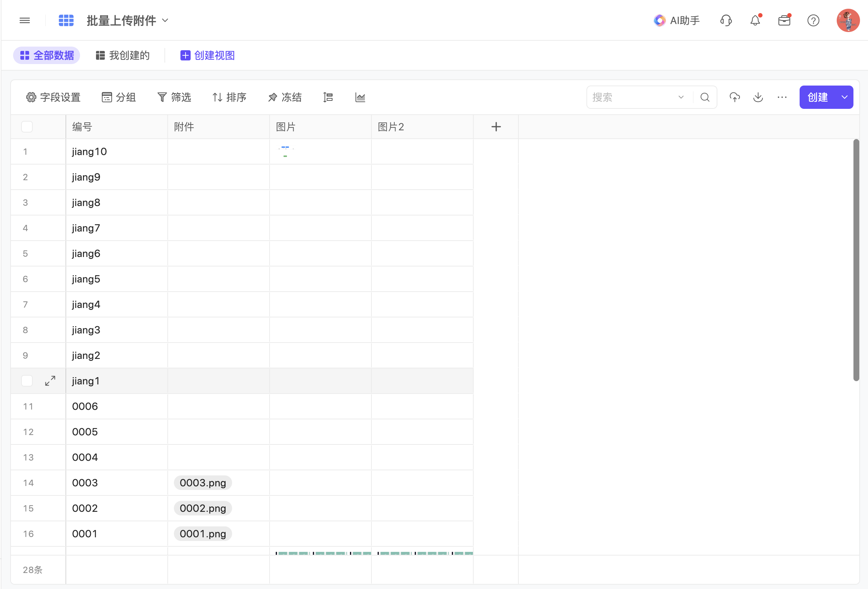868x589 pixels.
Task: Select the jiang10 cell
Action: 117,152
